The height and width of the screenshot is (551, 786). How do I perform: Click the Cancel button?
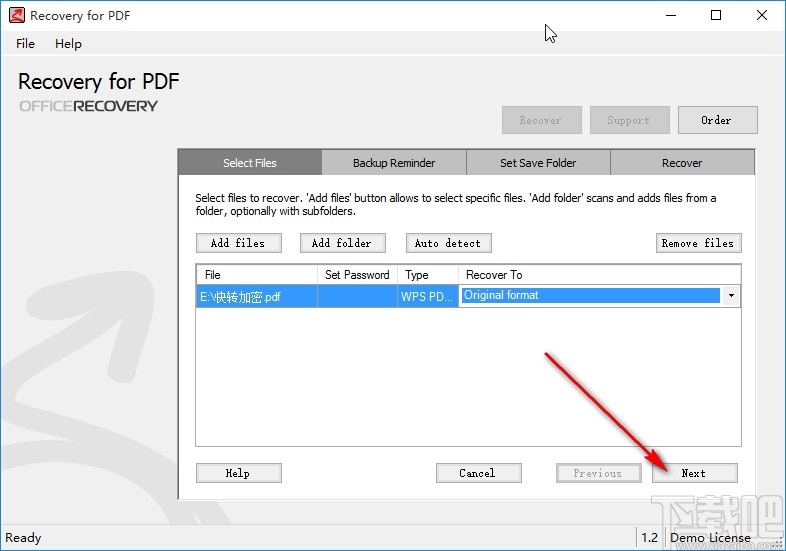[x=479, y=473]
